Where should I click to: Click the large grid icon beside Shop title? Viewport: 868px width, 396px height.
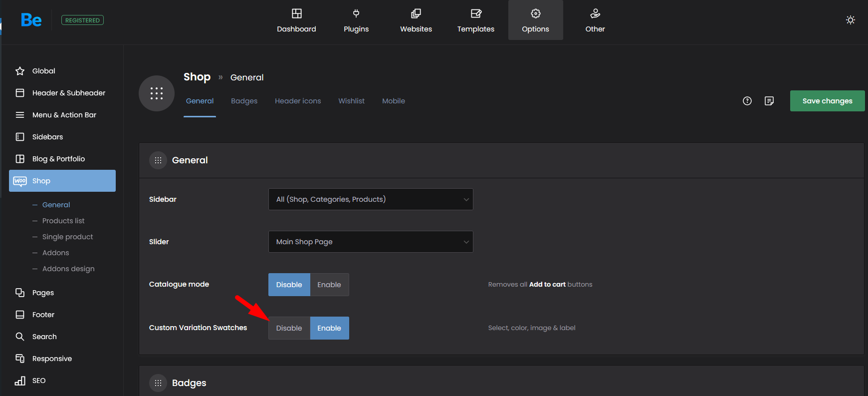(157, 93)
